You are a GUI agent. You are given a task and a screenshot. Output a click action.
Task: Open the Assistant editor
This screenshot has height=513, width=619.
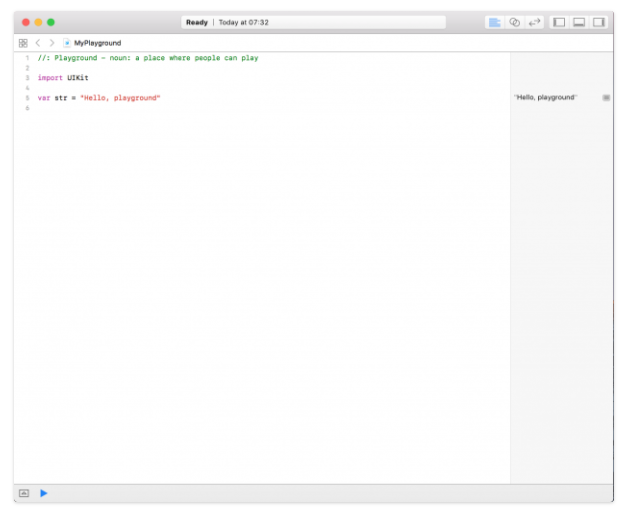click(514, 22)
